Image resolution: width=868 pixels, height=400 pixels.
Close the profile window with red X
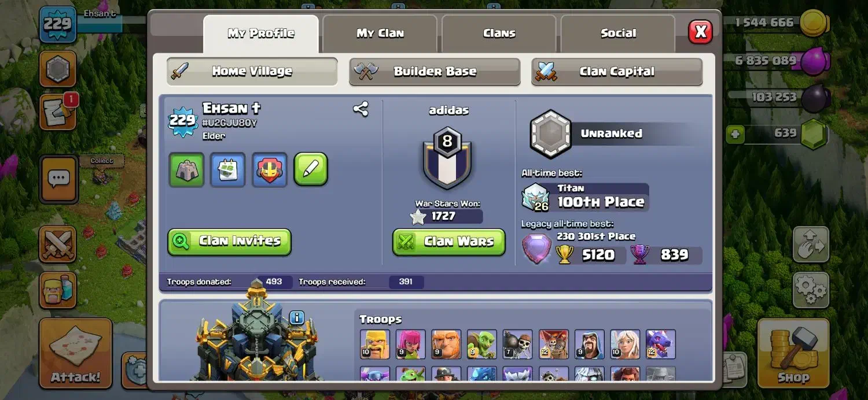(700, 32)
